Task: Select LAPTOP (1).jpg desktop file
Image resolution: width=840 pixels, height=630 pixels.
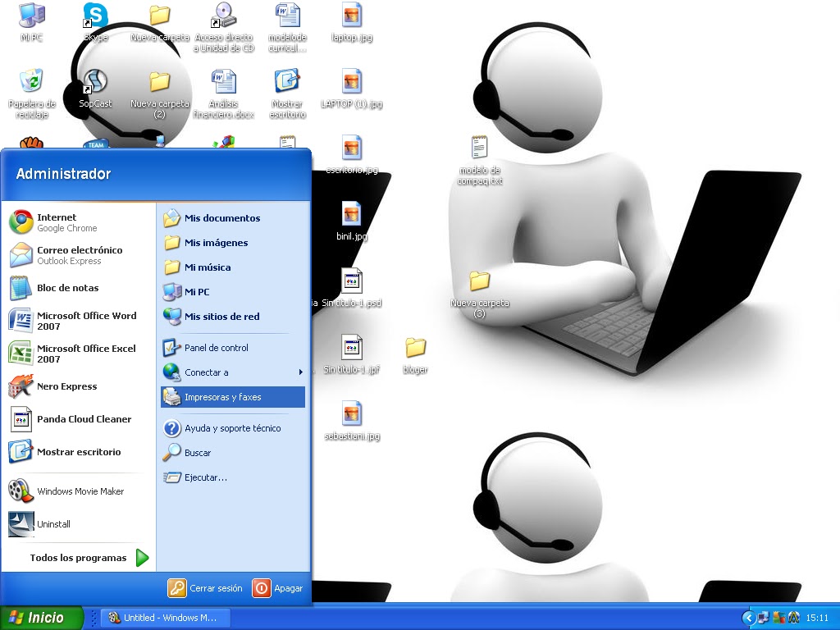Action: coord(351,88)
